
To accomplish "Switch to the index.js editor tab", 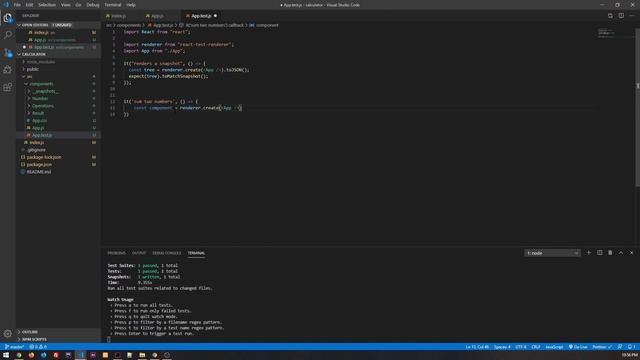I will pos(121,16).
